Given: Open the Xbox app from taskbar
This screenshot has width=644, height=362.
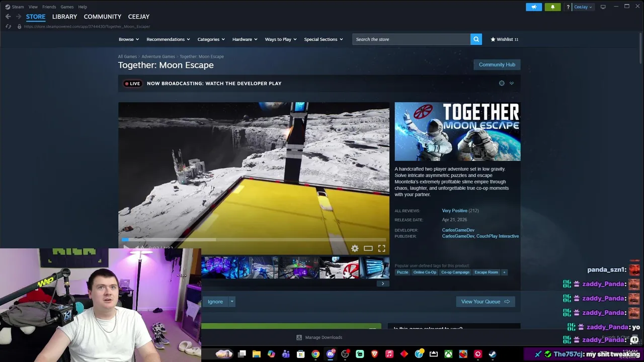Looking at the screenshot, I should [448, 354].
